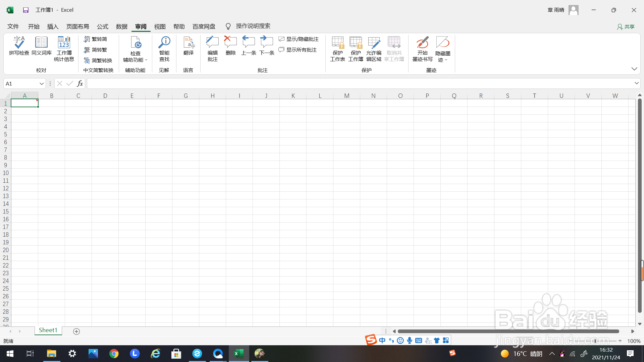Click the zoom slider in the status bar
Screen dimensions: 644x362
click(x=595, y=341)
